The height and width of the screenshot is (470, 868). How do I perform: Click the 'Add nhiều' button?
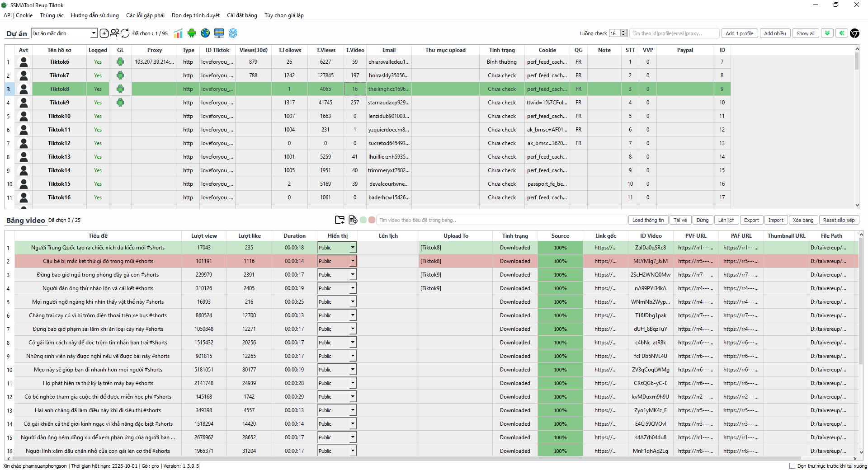coord(775,33)
